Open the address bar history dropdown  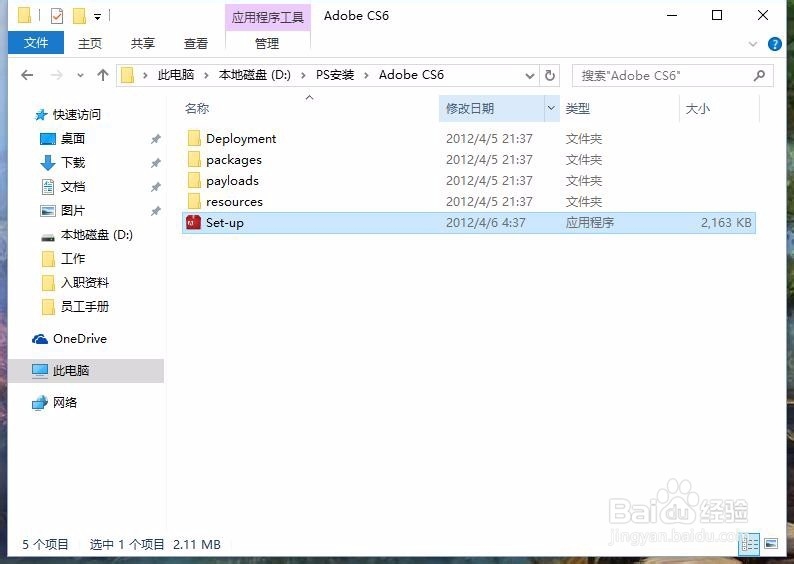(530, 76)
